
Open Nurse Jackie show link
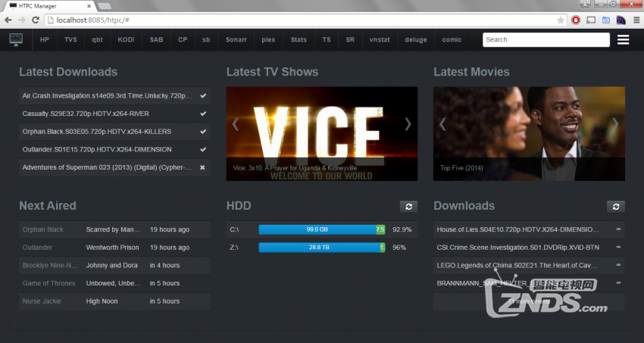42,301
